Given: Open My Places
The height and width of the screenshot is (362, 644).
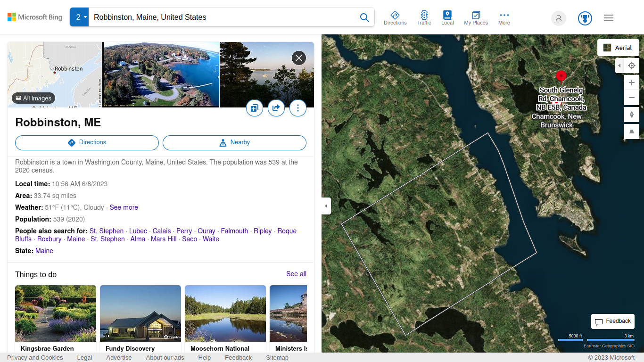Looking at the screenshot, I should tap(476, 18).
